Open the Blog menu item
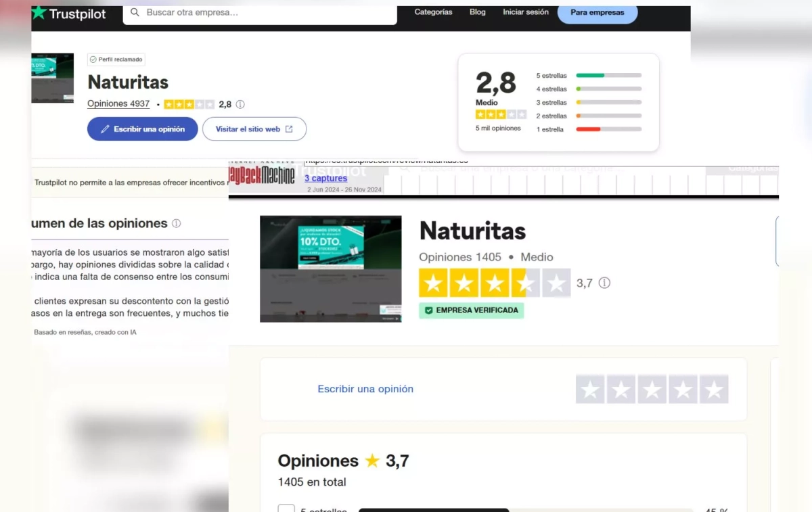Viewport: 812px width, 512px height. pyautogui.click(x=478, y=12)
